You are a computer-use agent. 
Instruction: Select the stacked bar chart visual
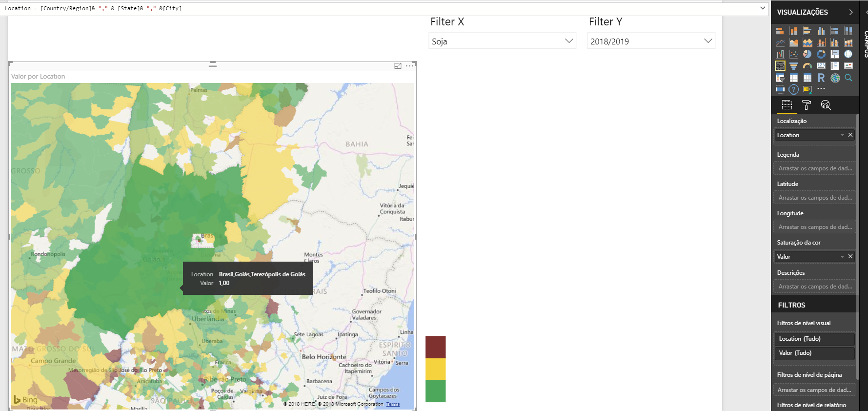780,31
